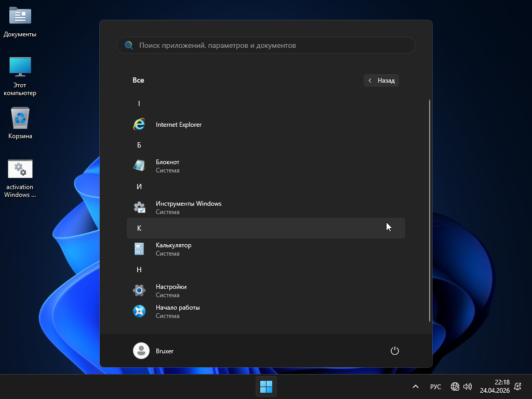Open Настройки (Settings) app
The image size is (532, 399).
(171, 290)
